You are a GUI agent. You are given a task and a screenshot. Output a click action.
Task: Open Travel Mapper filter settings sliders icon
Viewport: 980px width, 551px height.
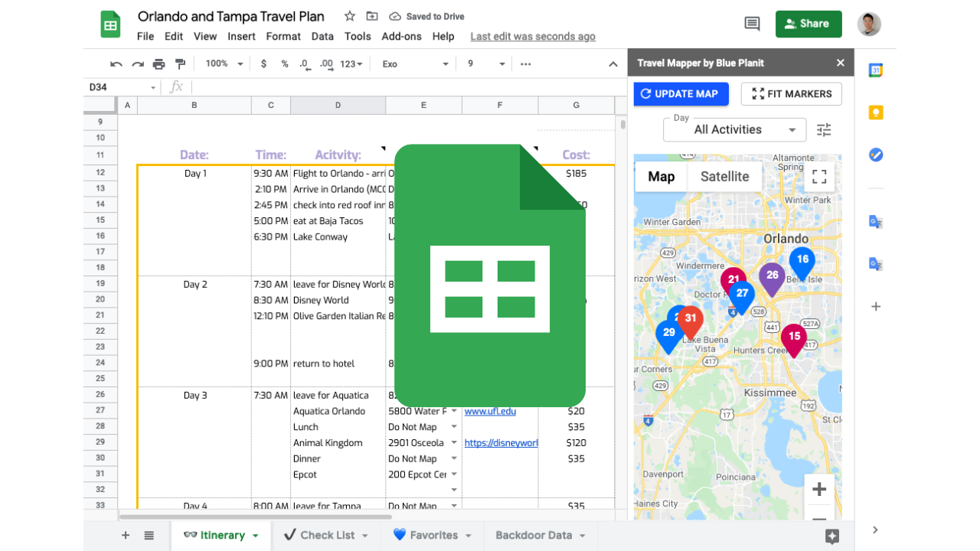tap(824, 130)
